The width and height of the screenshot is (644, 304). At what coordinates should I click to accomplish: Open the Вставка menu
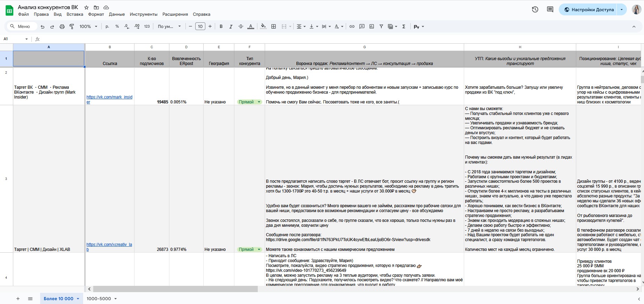coord(75,14)
